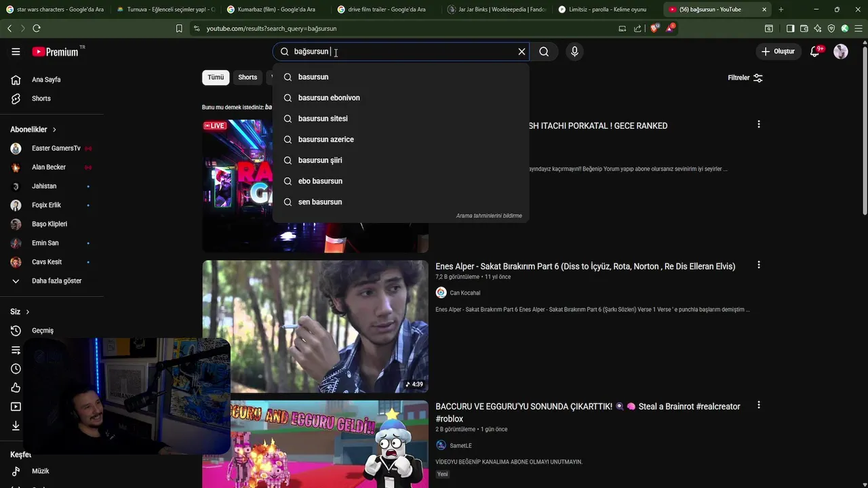Open more options for the GECE RANKED video
This screenshot has width=868, height=488.
click(758, 125)
